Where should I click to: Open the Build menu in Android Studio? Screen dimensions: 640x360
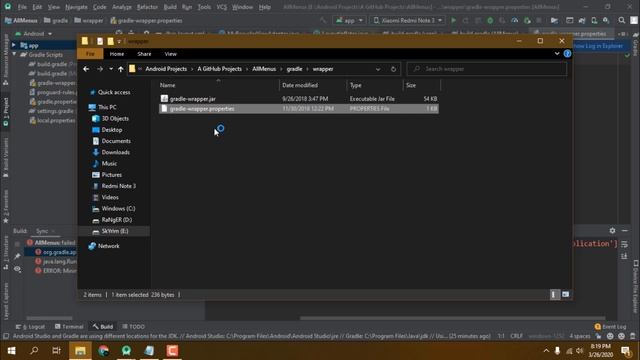[170, 7]
